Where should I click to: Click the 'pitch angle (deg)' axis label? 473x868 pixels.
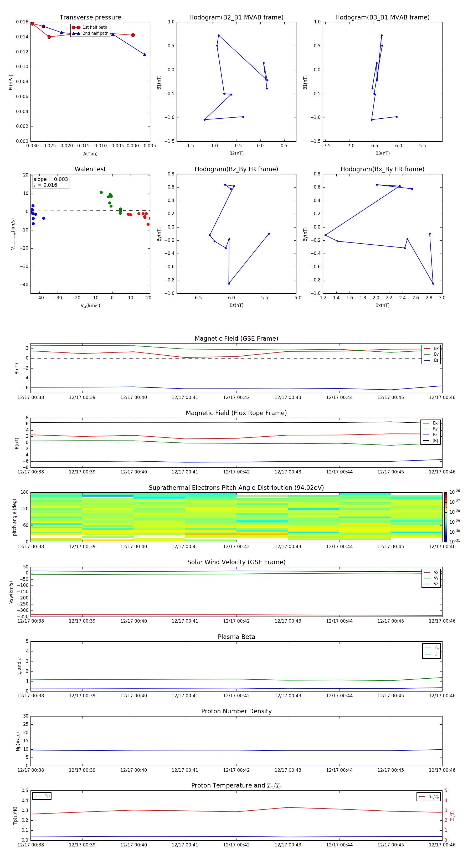click(x=14, y=517)
